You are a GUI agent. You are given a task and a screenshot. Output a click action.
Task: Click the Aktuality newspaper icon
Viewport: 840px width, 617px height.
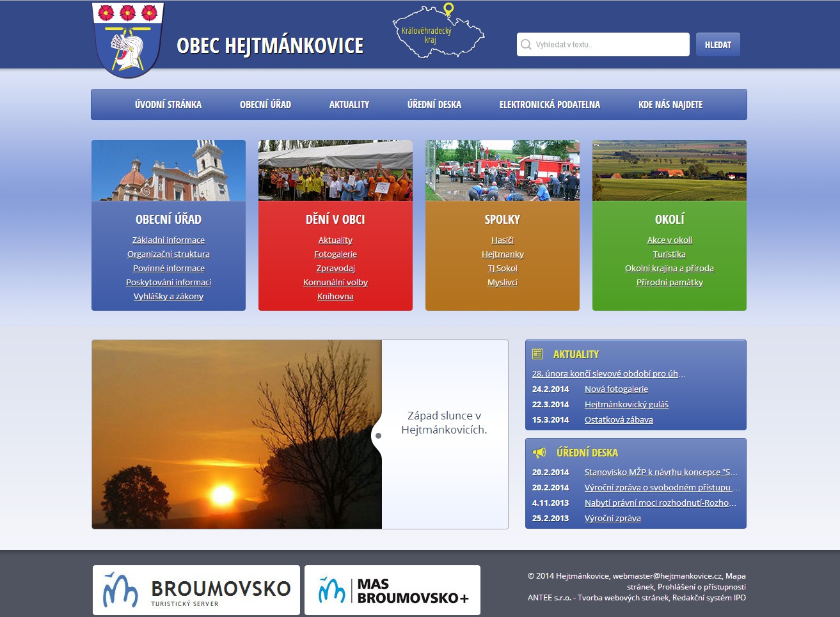537,354
